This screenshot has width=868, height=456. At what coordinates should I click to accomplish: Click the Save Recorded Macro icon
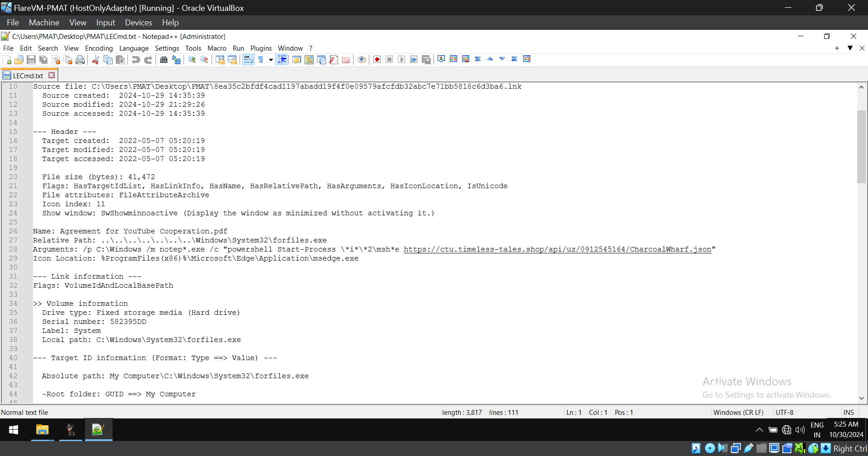click(x=426, y=60)
